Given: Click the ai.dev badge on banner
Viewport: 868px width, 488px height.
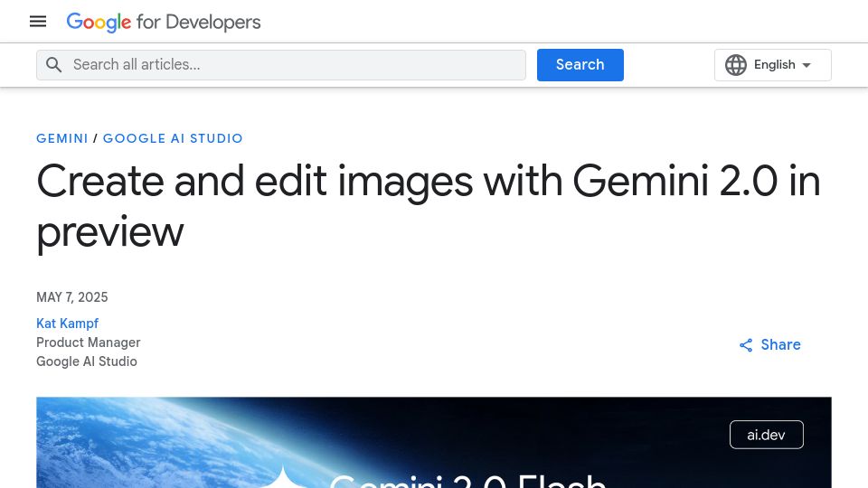Looking at the screenshot, I should [766, 435].
